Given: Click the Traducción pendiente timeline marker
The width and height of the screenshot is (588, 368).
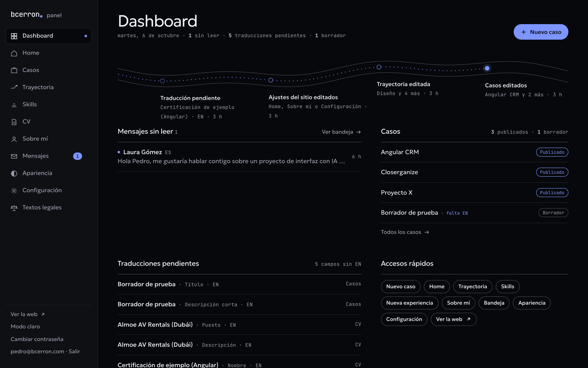Looking at the screenshot, I should click(x=162, y=81).
